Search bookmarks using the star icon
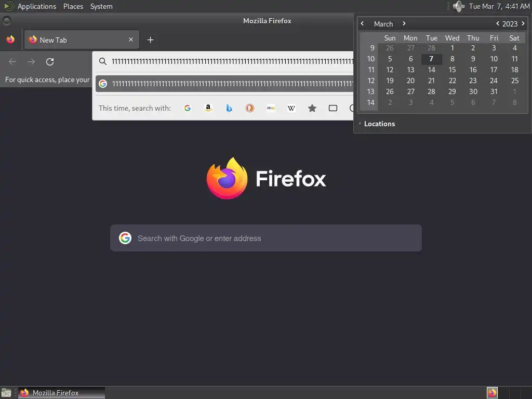Image resolution: width=532 pixels, height=399 pixels. (x=312, y=108)
